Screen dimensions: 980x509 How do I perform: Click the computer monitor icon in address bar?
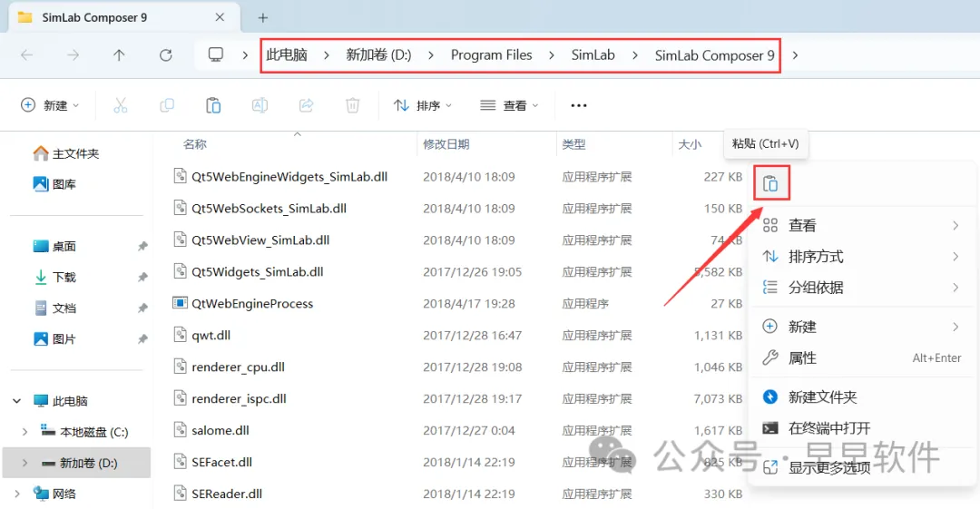[x=216, y=55]
